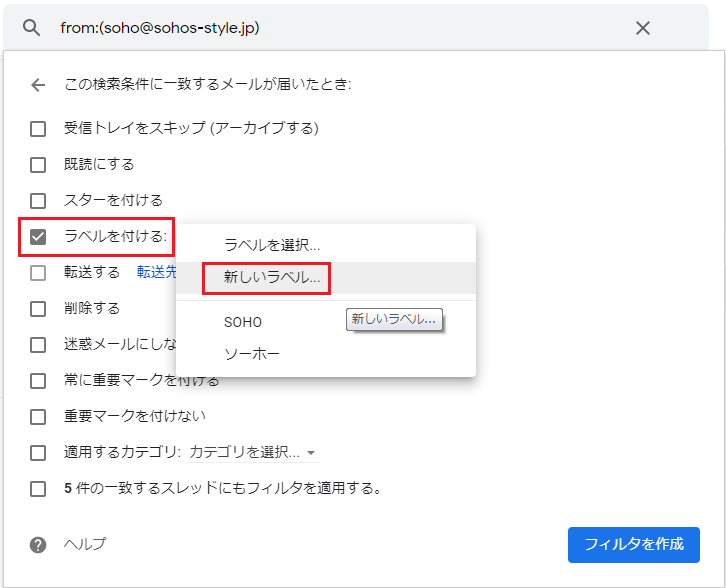726x588 pixels.
Task: Click the フィルタを作成 button
Action: pyautogui.click(x=633, y=544)
